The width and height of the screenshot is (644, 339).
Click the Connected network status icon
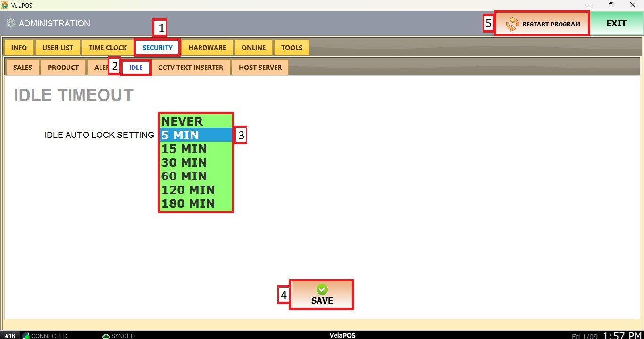tap(26, 336)
